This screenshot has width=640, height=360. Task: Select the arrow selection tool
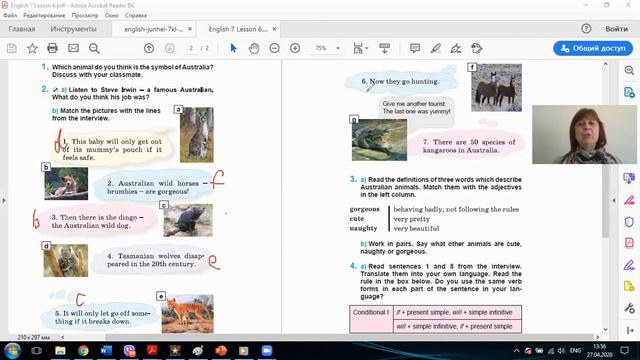tap(233, 49)
